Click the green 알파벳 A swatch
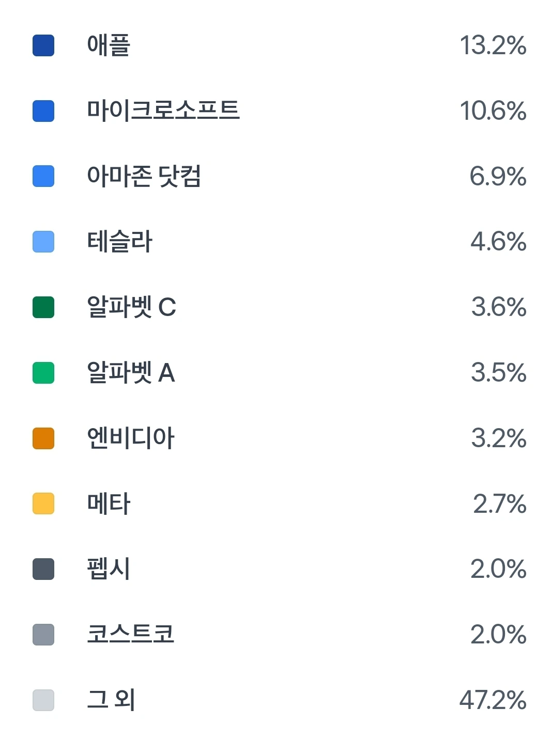 pos(43,373)
